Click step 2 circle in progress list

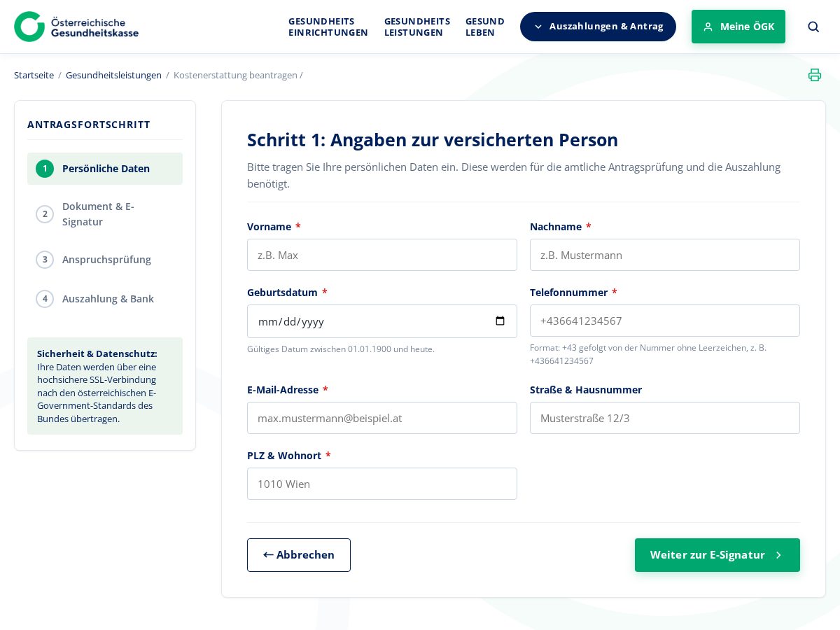tap(45, 214)
